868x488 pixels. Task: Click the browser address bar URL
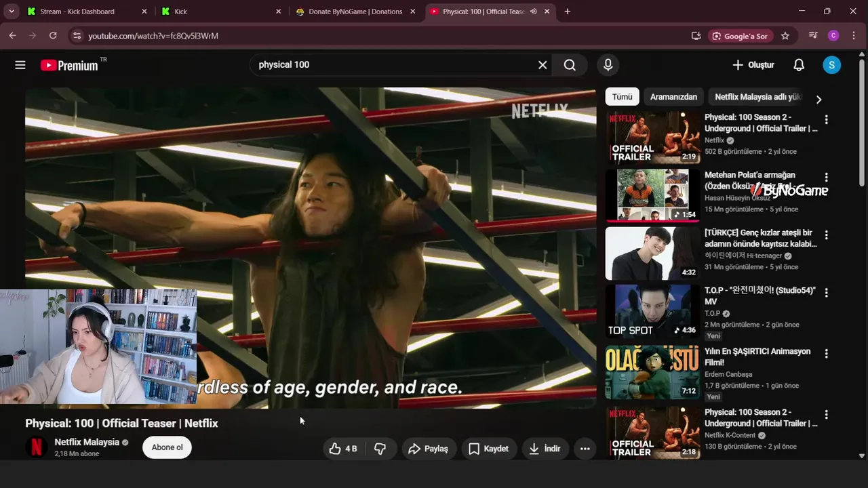pos(153,36)
